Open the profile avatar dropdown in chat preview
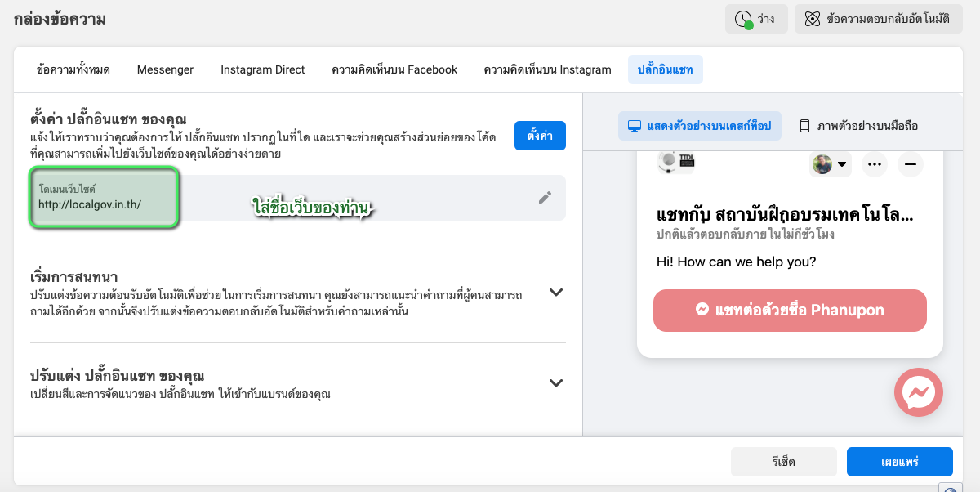Screen dimensions: 980x492 point(831,164)
